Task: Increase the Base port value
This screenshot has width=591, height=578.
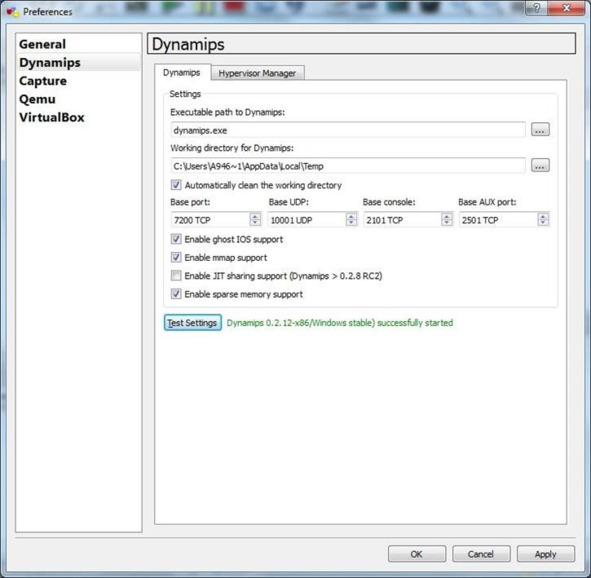Action: click(255, 216)
